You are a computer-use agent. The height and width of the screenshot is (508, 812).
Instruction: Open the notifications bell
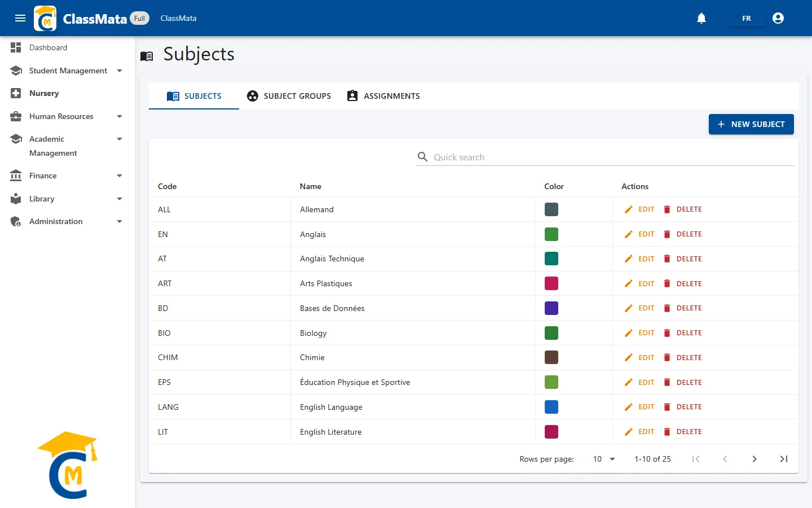point(701,18)
